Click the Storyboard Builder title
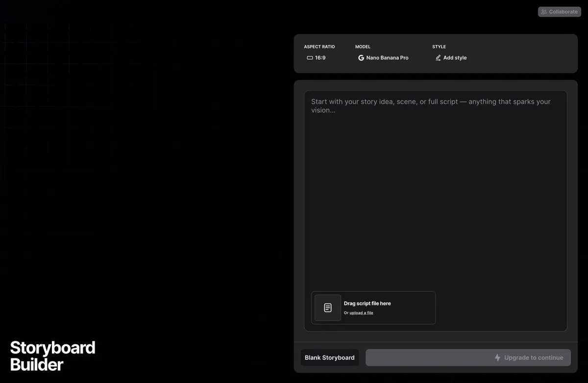The width and height of the screenshot is (588, 383). (x=52, y=356)
